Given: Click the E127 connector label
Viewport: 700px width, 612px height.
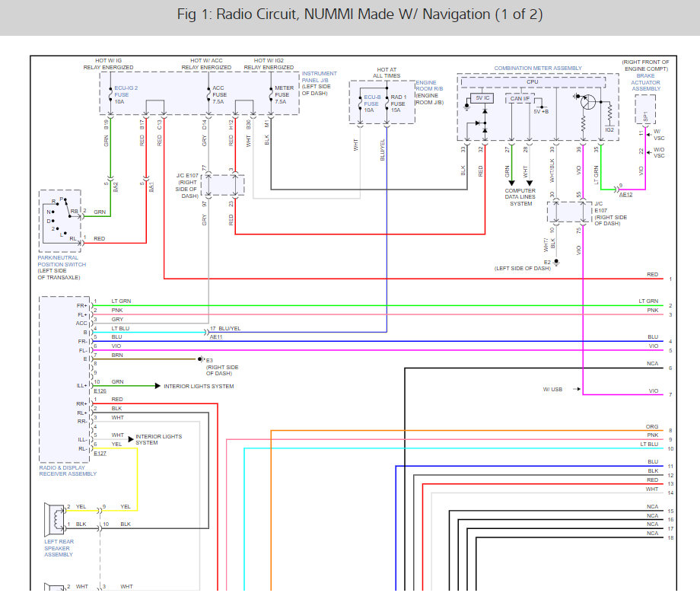Looking at the screenshot, I should 100,454.
